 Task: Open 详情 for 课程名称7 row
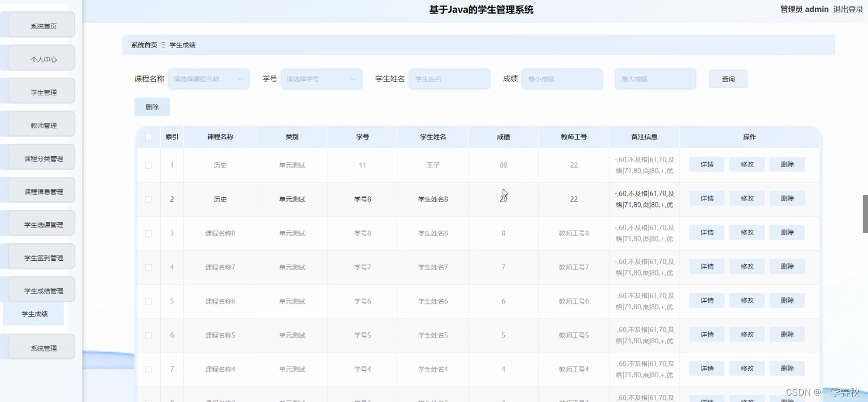point(707,266)
